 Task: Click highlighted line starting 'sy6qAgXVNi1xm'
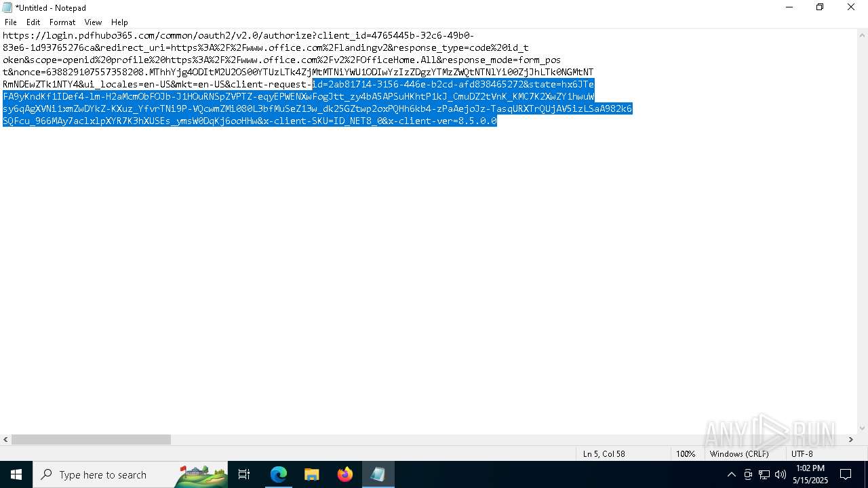(x=317, y=108)
